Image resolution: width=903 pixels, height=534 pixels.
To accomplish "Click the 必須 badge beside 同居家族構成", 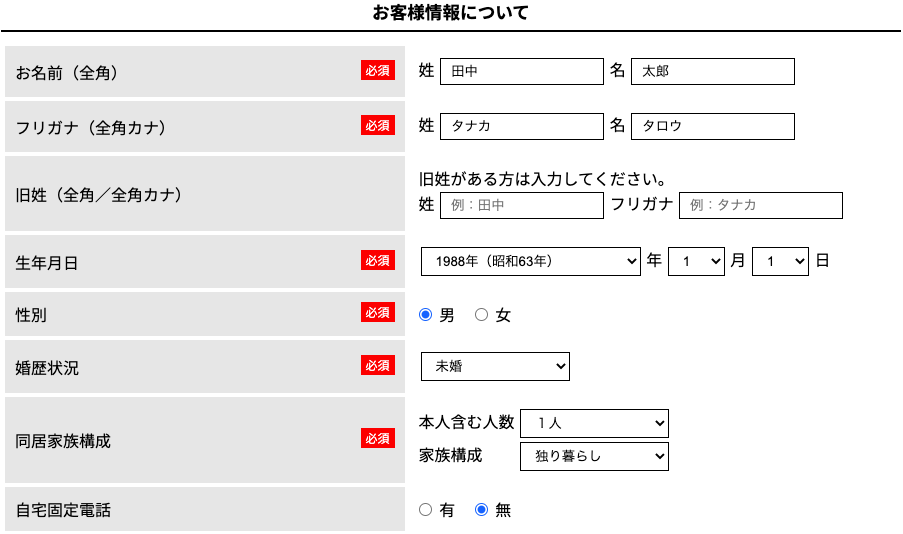I will pos(378,438).
